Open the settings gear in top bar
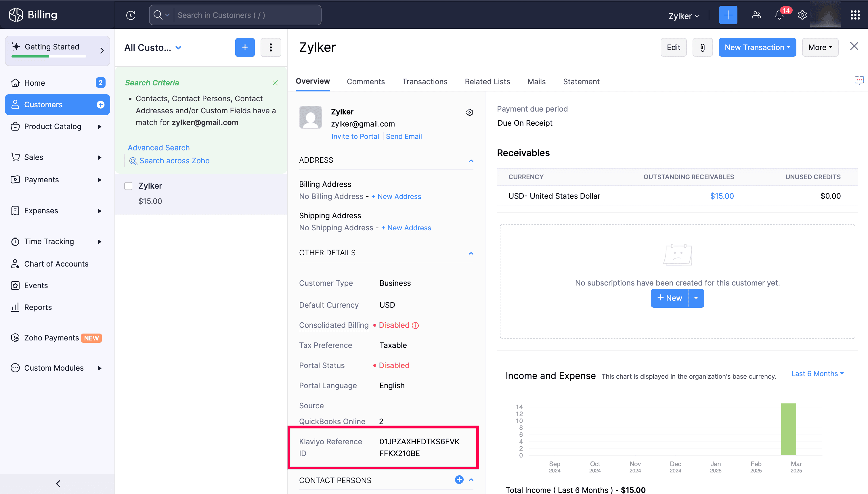The width and height of the screenshot is (868, 494). pyautogui.click(x=802, y=15)
